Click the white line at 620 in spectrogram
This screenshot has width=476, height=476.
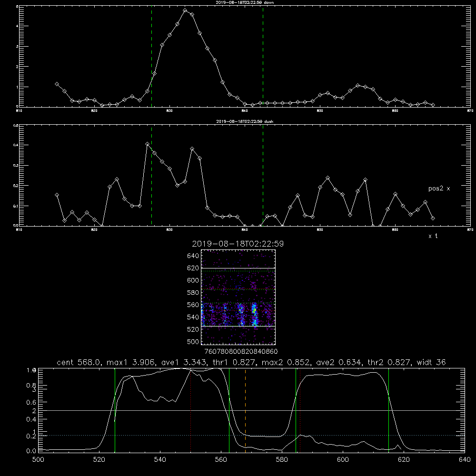tap(238, 268)
